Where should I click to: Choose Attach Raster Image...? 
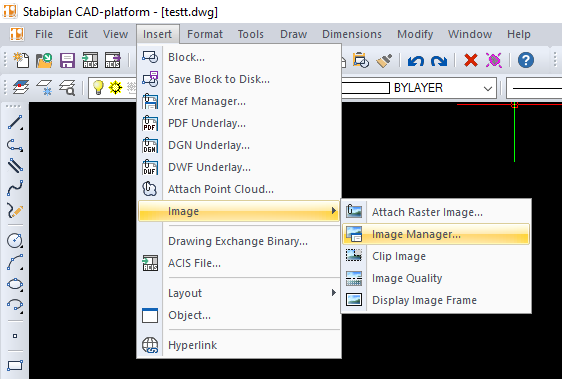click(436, 212)
